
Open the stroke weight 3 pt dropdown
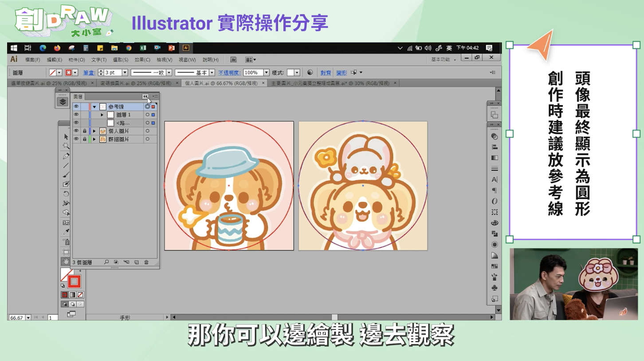(x=125, y=72)
